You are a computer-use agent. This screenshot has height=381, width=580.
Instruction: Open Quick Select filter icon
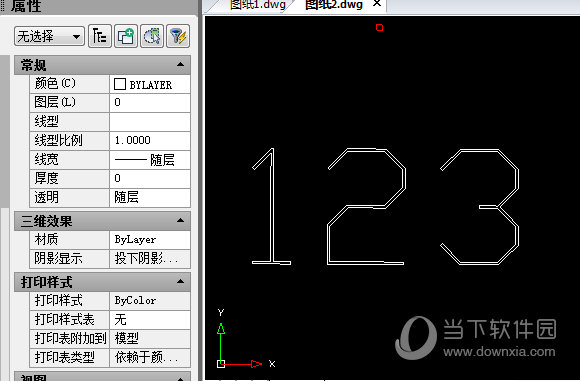coord(178,36)
